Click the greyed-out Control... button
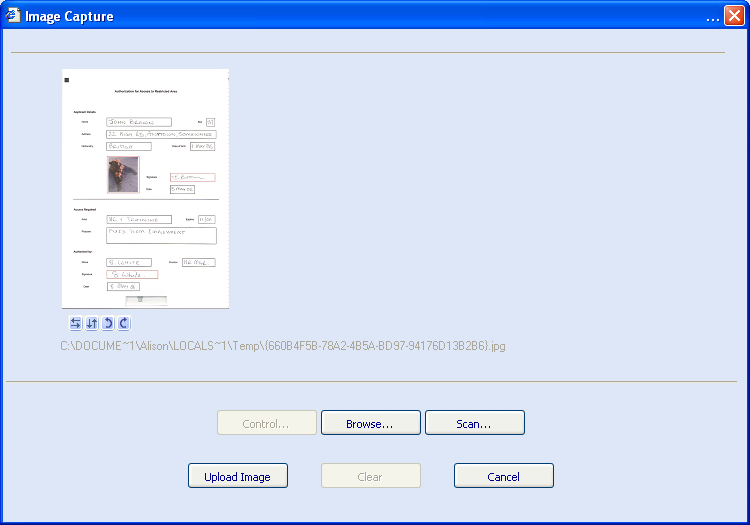Image resolution: width=750 pixels, height=525 pixels. click(266, 423)
